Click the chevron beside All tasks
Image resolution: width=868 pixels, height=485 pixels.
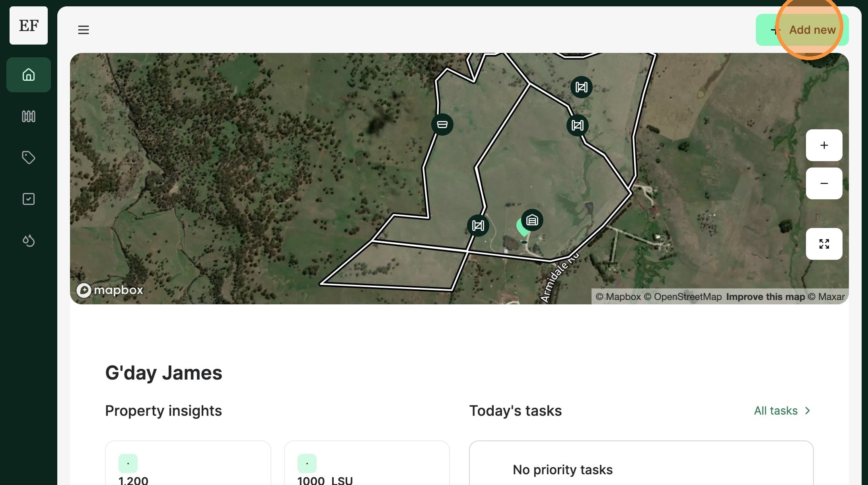808,411
